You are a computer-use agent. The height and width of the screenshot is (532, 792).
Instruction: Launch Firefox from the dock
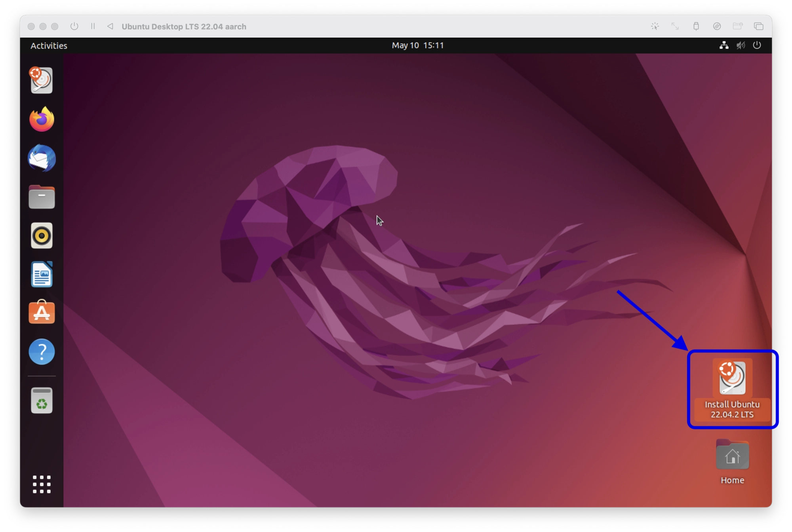[42, 119]
